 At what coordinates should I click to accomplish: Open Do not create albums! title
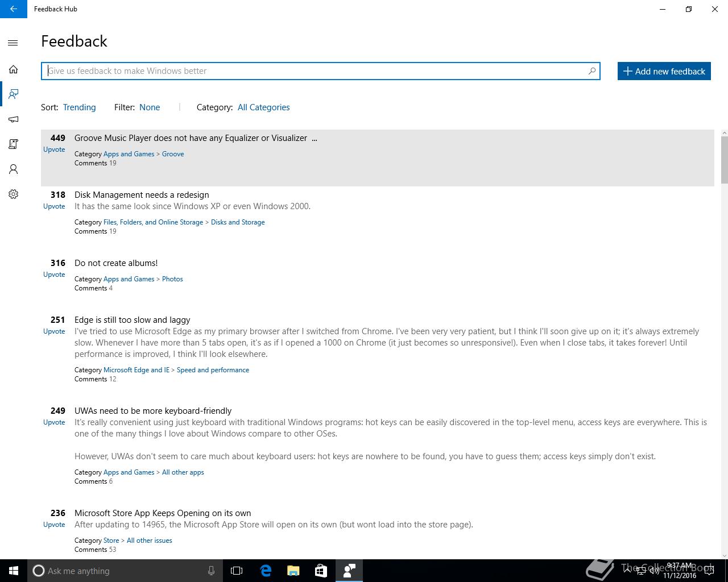click(116, 263)
